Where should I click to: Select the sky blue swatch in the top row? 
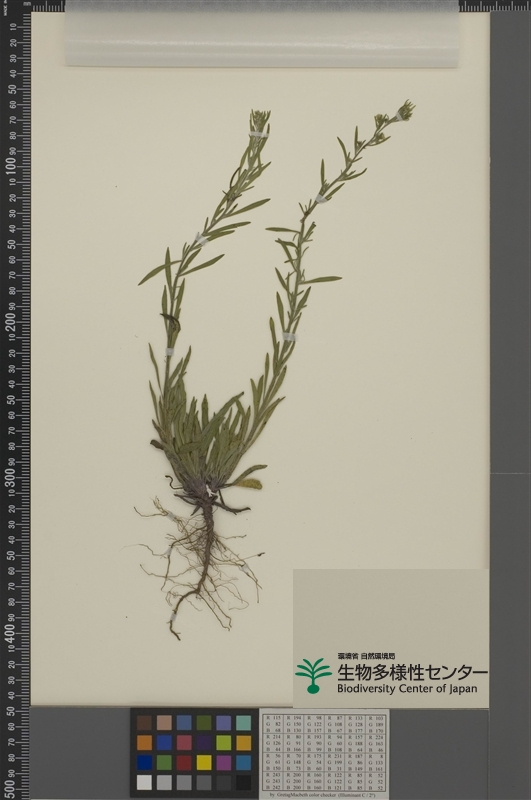click(184, 723)
